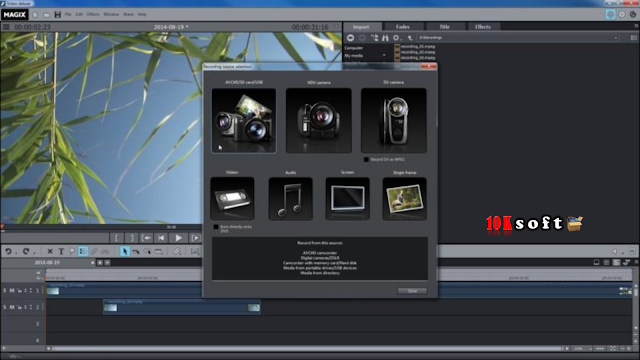Viewport: 640px width, 360px height.
Task: Jump to range start button
Action: point(146,238)
